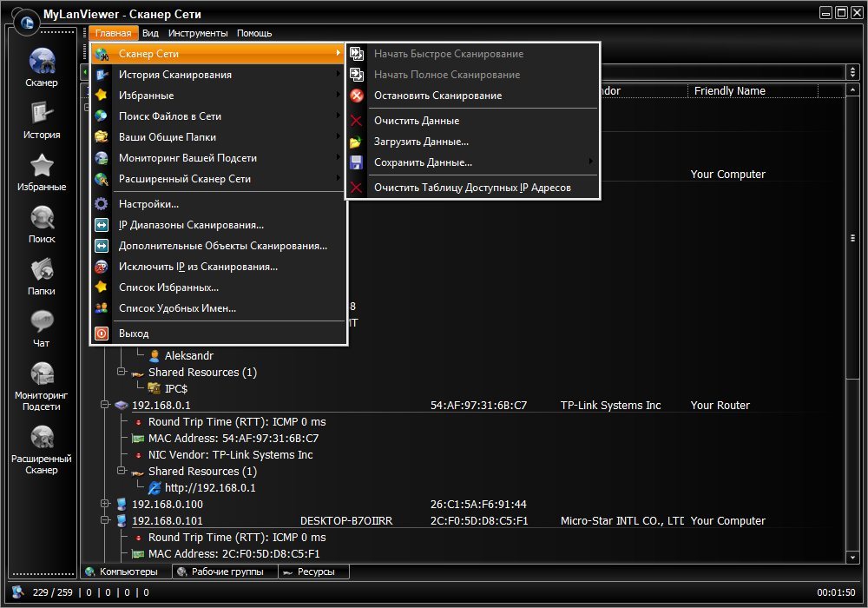Select Загрузить Данные... menu entry

421,142
